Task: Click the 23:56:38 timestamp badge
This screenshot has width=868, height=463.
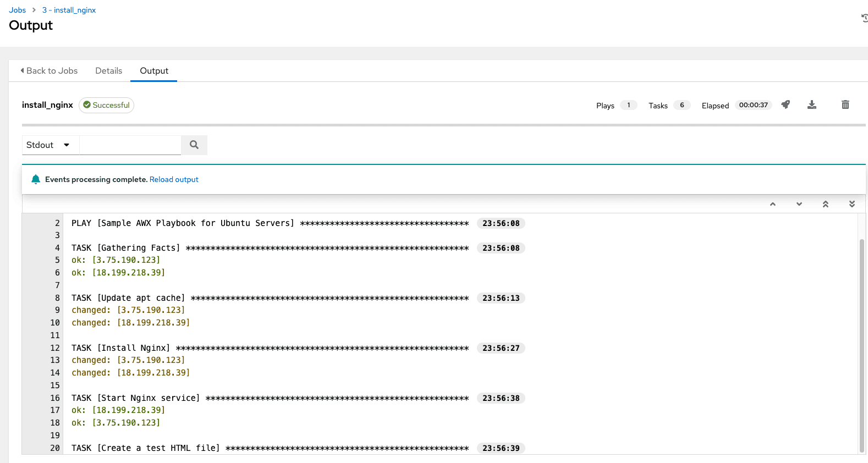Action: (501, 398)
